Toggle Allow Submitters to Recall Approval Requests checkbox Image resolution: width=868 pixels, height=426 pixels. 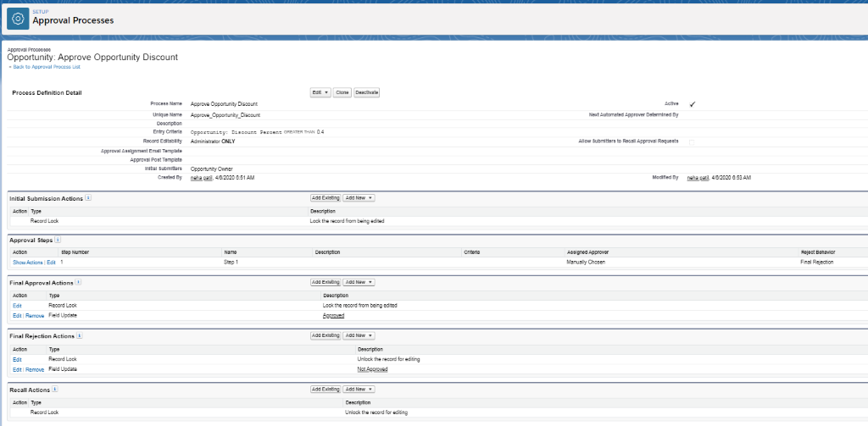pyautogui.click(x=691, y=141)
